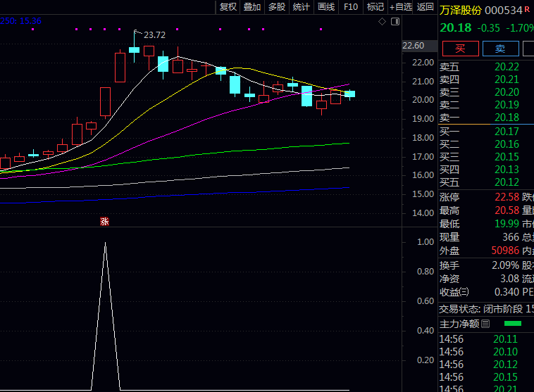The height and width of the screenshot is (392, 534).
Task: Click the blue 卖 sell button
Action: [x=500, y=49]
